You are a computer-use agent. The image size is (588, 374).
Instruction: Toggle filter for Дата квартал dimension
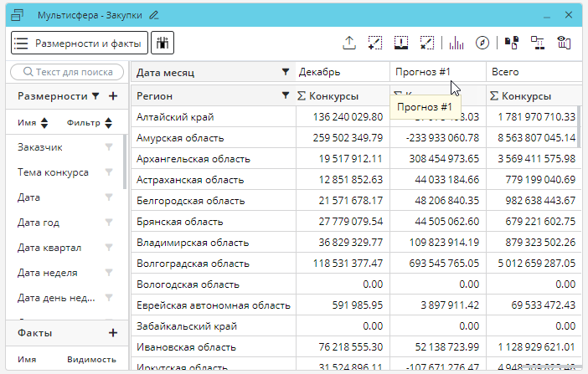pyautogui.click(x=108, y=248)
